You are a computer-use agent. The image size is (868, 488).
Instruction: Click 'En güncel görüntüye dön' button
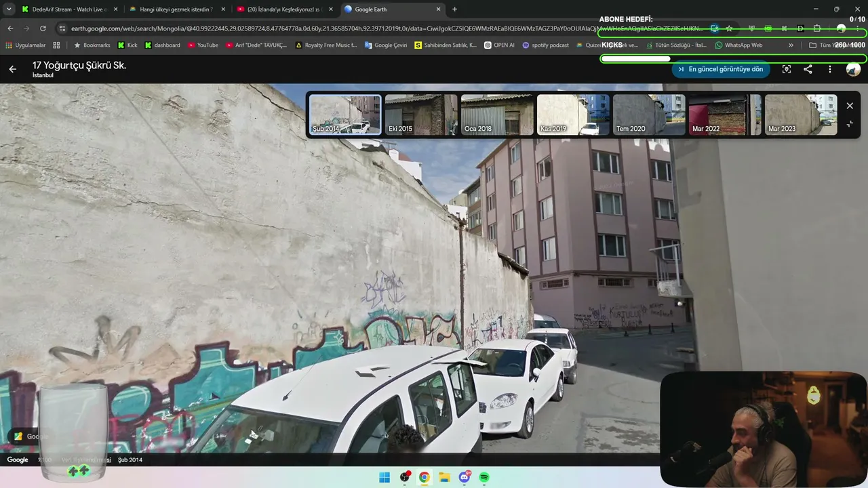[721, 69]
